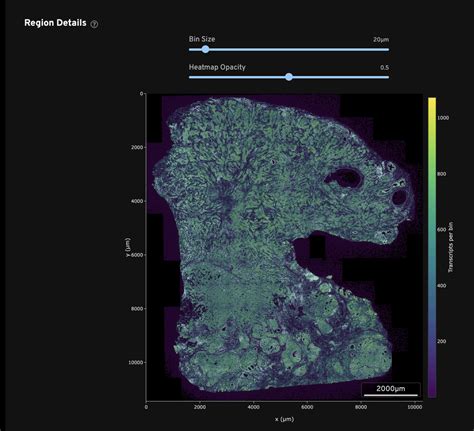474x431 pixels.
Task: Click the 20µm bin size value
Action: pyautogui.click(x=381, y=40)
